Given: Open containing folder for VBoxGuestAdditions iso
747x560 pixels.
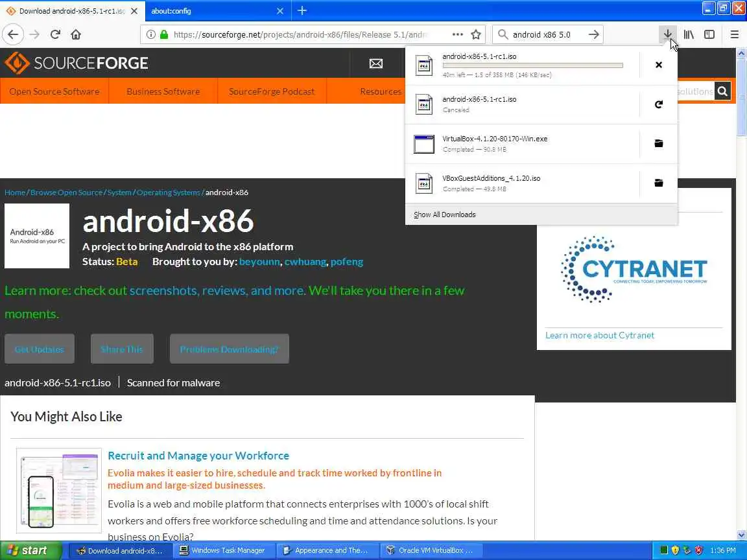Looking at the screenshot, I should click(658, 183).
